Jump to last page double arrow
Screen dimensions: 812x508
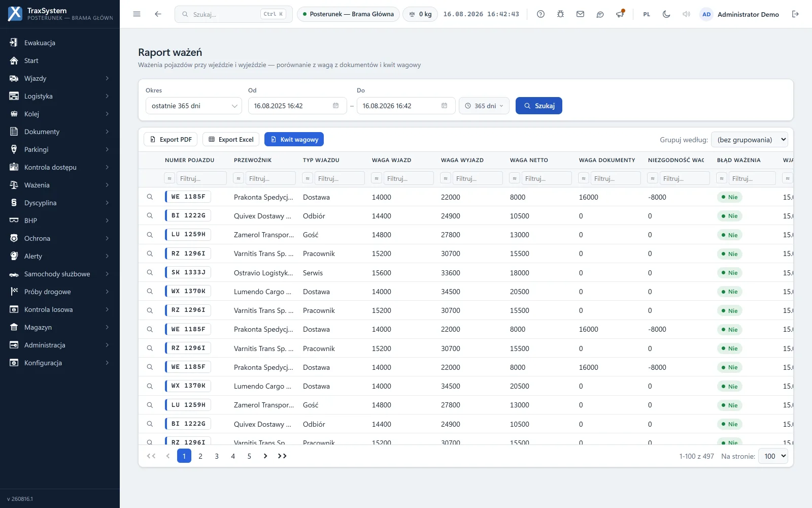click(x=282, y=456)
